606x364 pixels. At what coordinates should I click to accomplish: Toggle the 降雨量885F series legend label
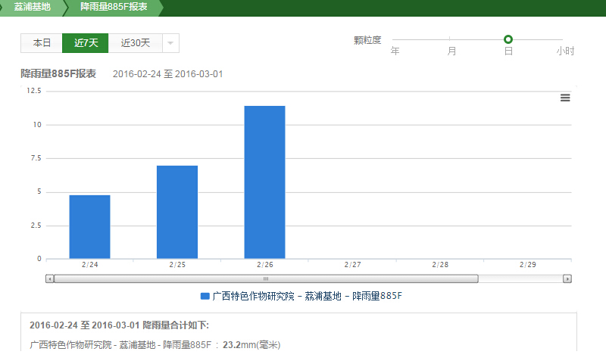tap(307, 296)
